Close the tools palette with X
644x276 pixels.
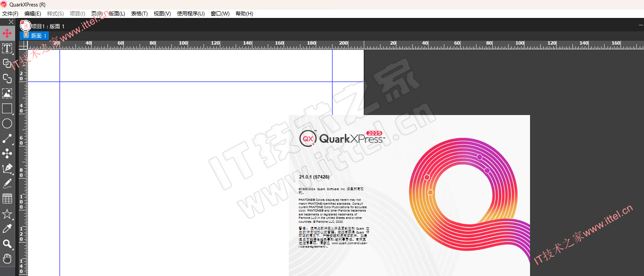point(11,22)
